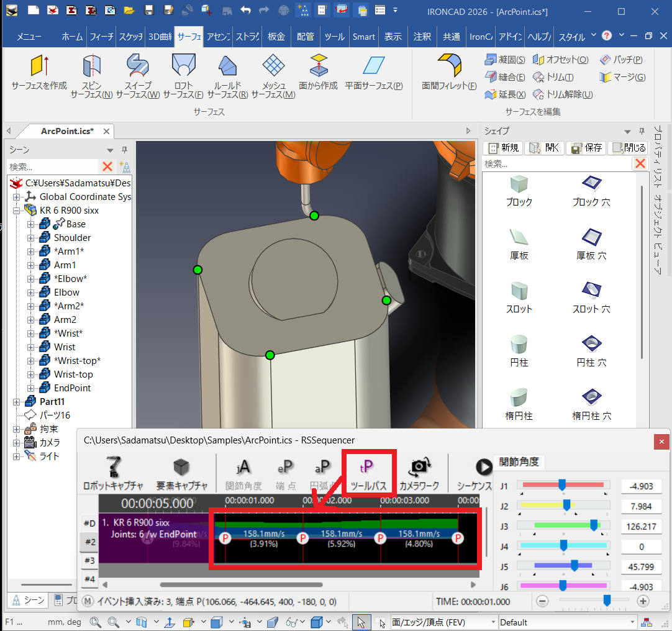The height and width of the screenshot is (631, 672).
Task: Toggle timeline row #4
Action: (x=89, y=579)
